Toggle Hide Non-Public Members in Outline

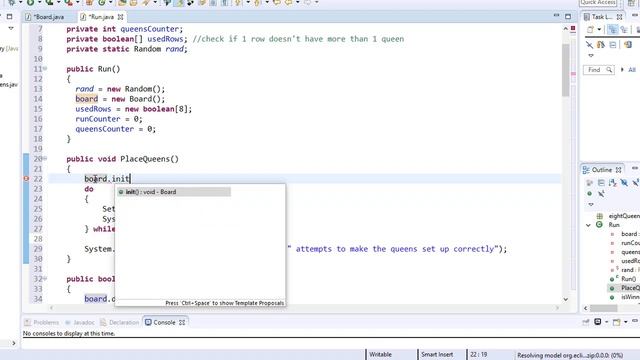[x=589, y=193]
